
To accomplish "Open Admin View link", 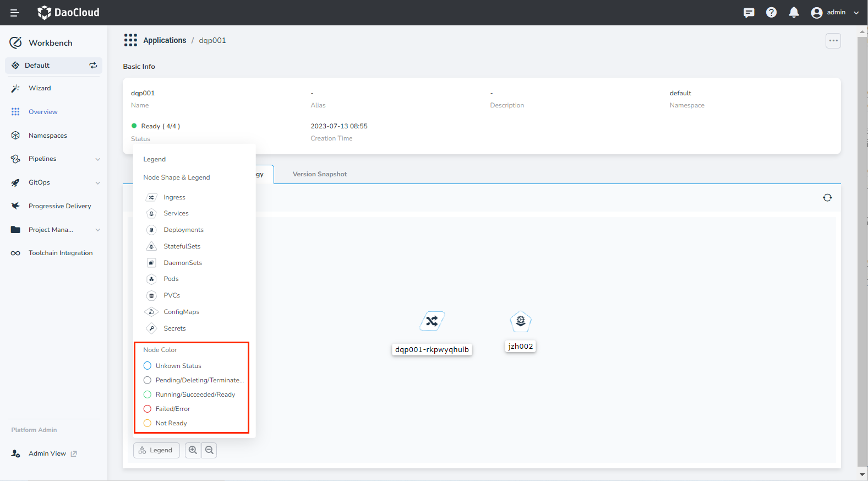I will pyautogui.click(x=47, y=453).
